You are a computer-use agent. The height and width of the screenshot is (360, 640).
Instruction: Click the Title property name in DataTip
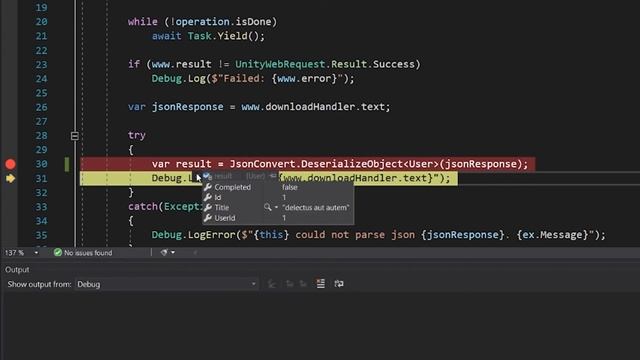point(222,208)
